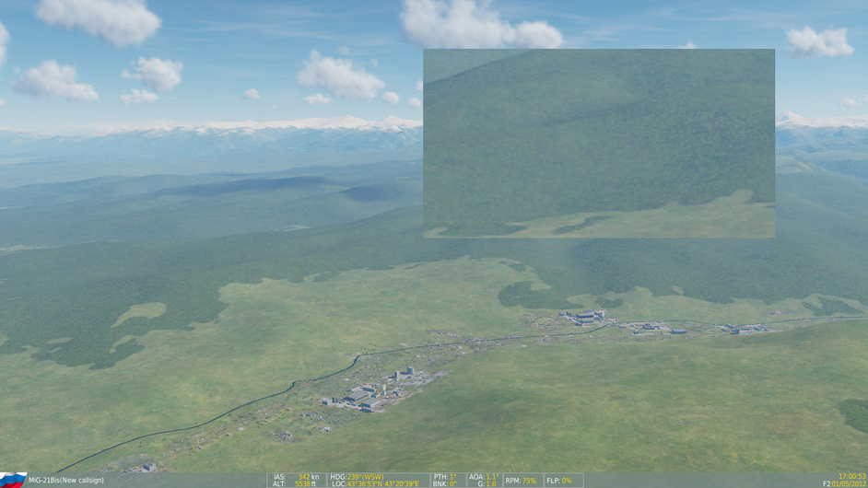Click the ALT 5538 ft altitude readout
This screenshot has width=868, height=488.
(x=294, y=484)
